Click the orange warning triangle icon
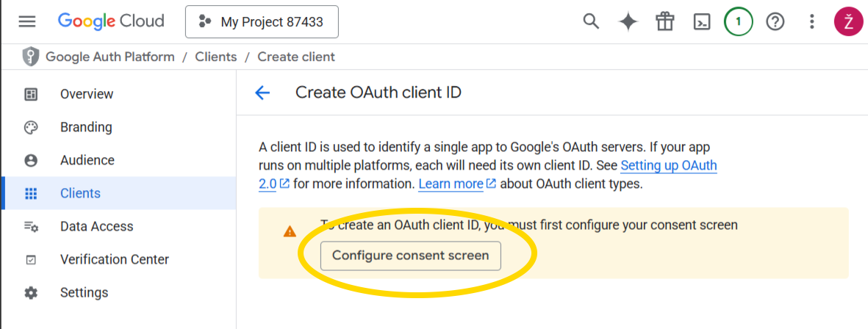868x329 pixels. pyautogui.click(x=290, y=231)
